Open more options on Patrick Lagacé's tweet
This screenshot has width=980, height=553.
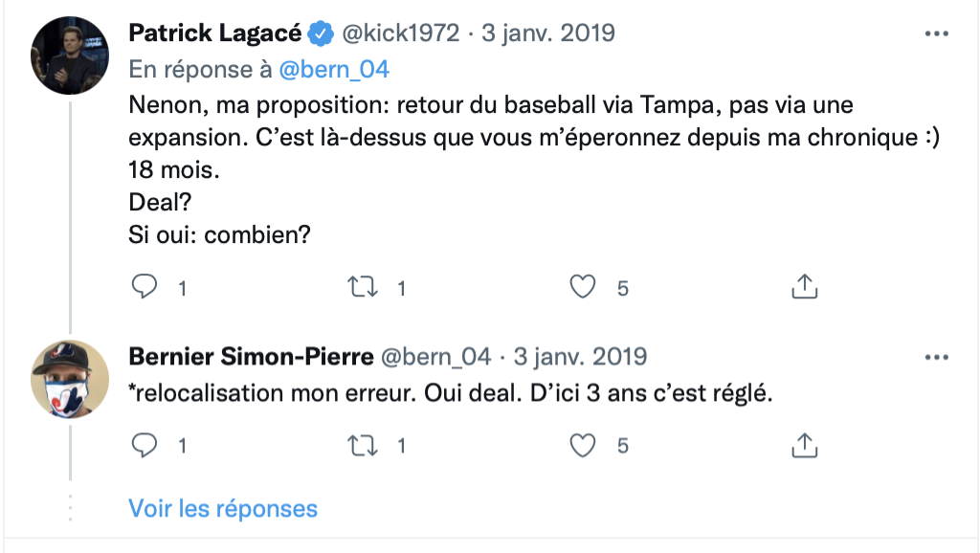pyautogui.click(x=935, y=33)
